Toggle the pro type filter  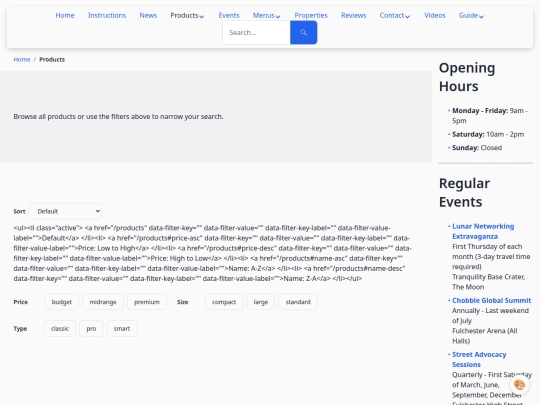(x=91, y=329)
